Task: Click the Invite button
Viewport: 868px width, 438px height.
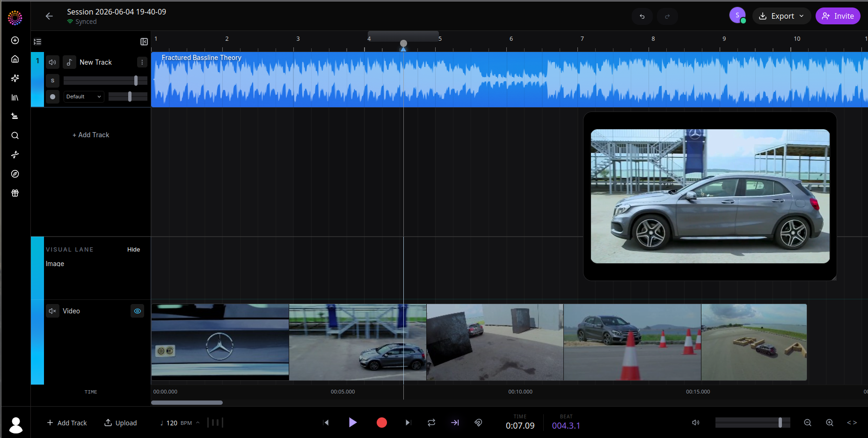Action: [x=838, y=16]
